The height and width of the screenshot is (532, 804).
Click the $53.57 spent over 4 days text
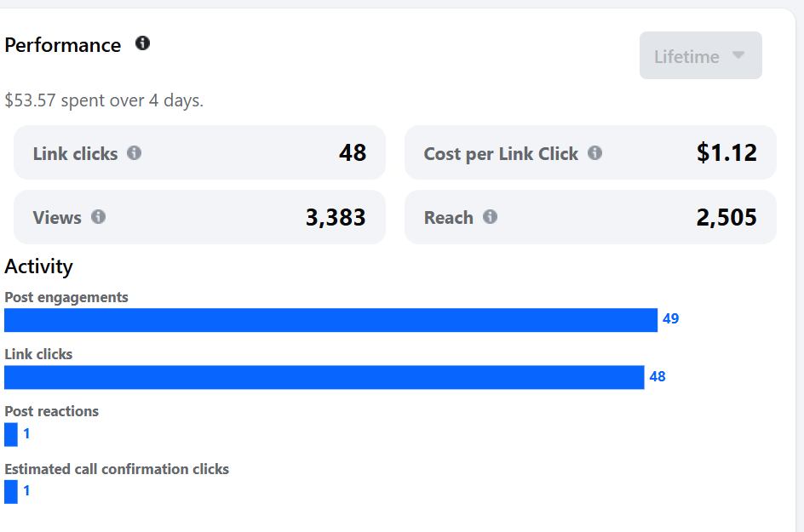104,100
